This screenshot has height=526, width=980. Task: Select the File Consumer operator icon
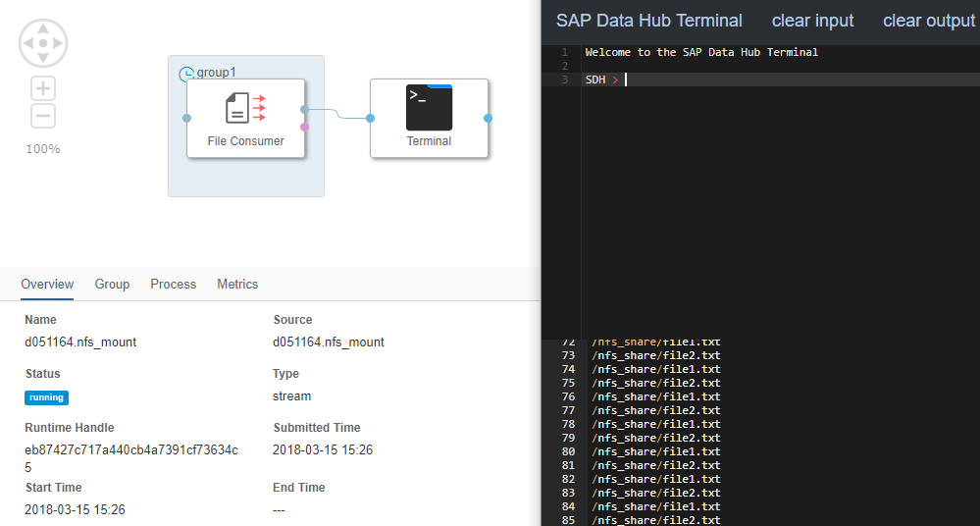point(245,108)
